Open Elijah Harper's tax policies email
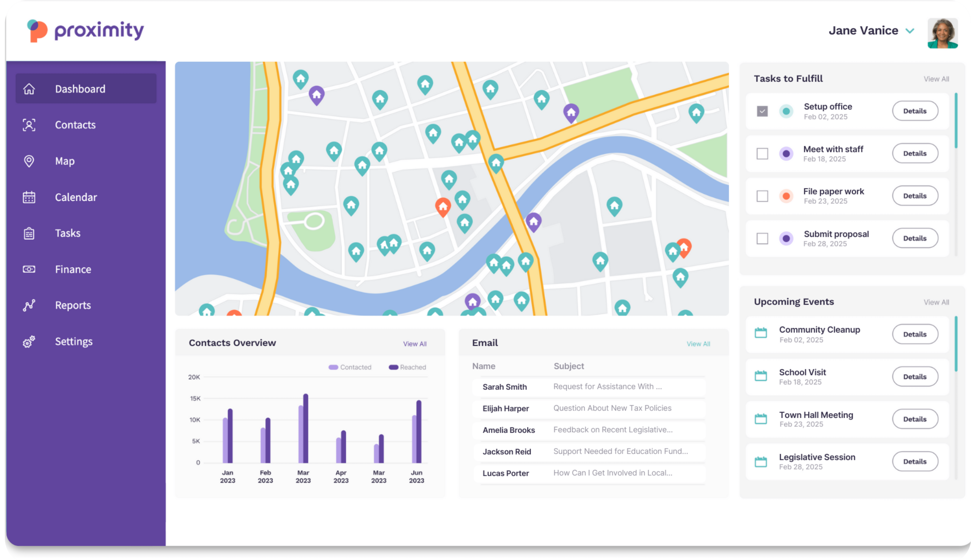971x560 pixels. [589, 408]
